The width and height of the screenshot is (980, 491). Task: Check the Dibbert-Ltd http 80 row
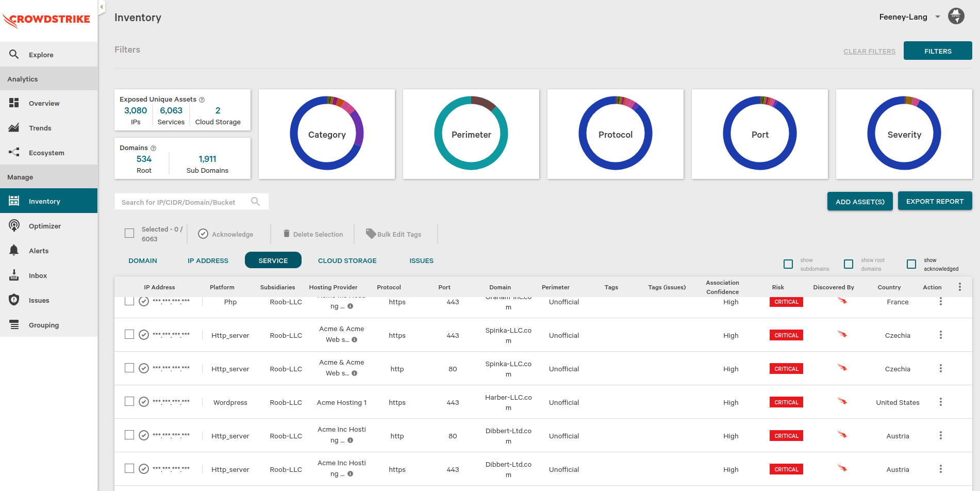point(129,435)
